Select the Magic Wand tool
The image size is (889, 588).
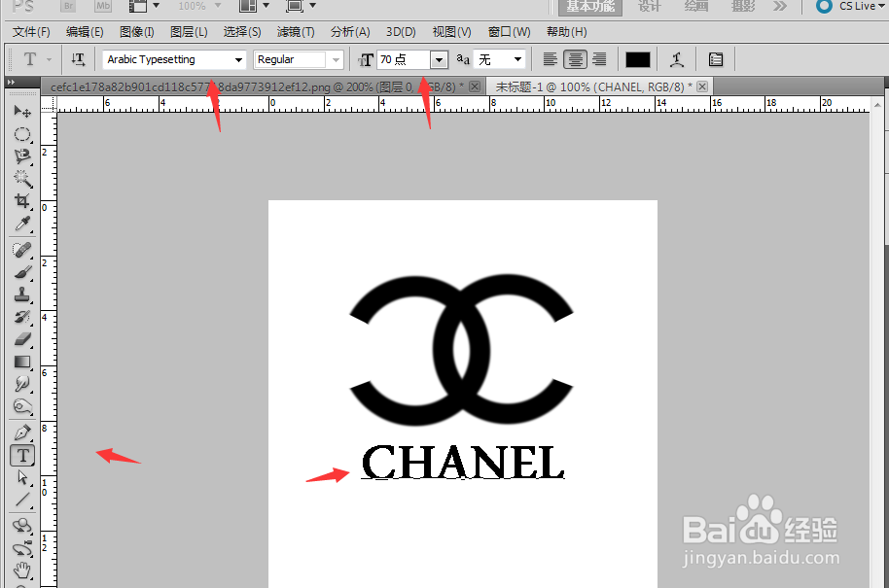click(22, 178)
